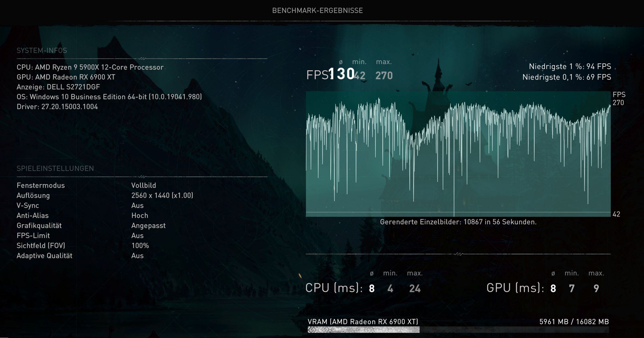Click the Vollbild value
This screenshot has height=338, width=644.
tap(144, 185)
